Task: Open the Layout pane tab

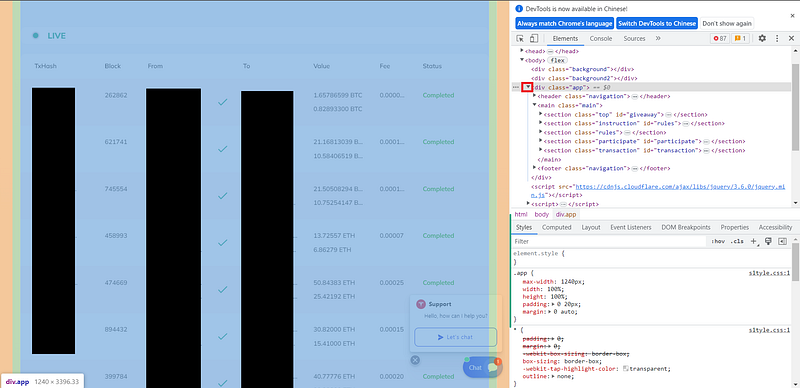Action: point(591,227)
